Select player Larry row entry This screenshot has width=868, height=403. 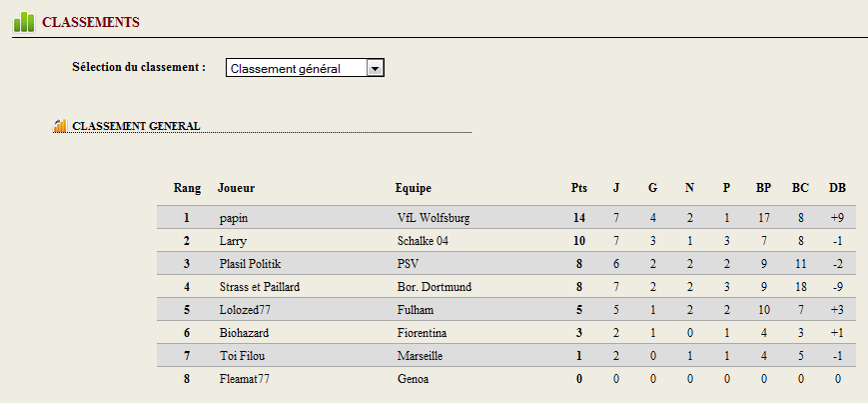coord(233,241)
